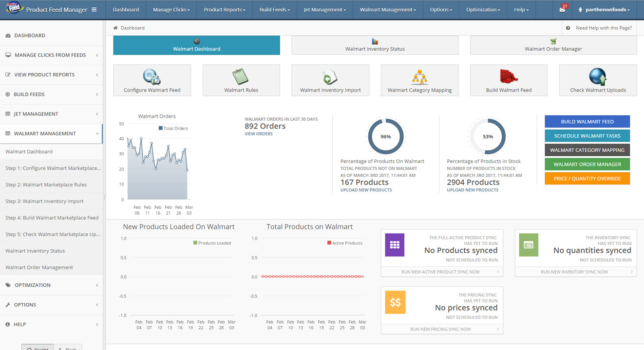
Task: Click the home icon in the breadcrumb
Action: [x=115, y=28]
